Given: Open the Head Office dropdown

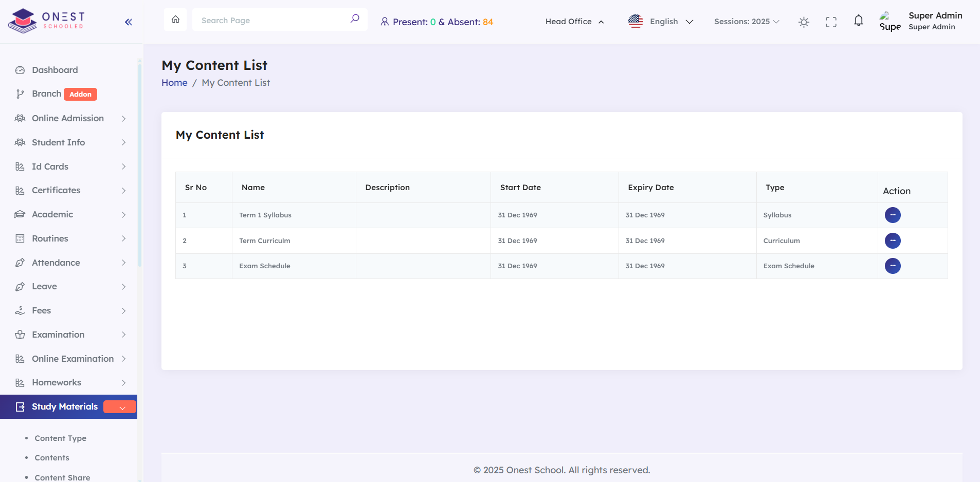Looking at the screenshot, I should (574, 22).
